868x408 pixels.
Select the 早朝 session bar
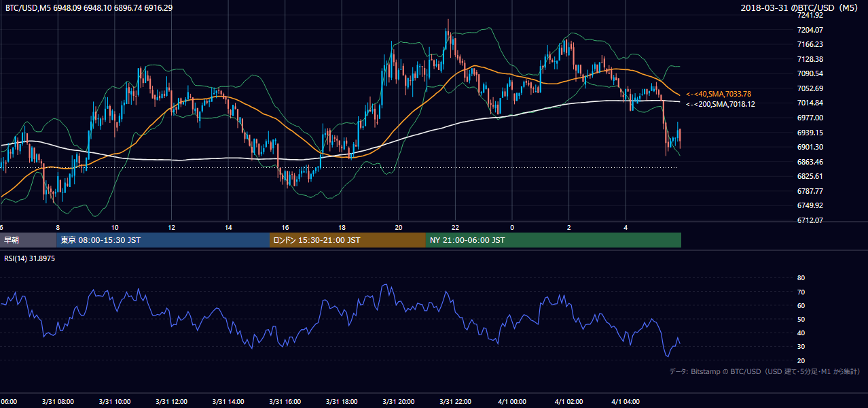click(x=28, y=240)
